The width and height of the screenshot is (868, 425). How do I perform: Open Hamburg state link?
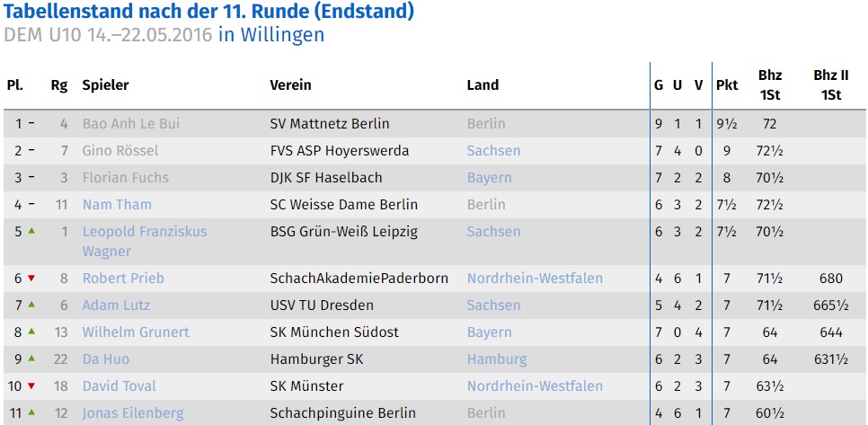coord(497,359)
